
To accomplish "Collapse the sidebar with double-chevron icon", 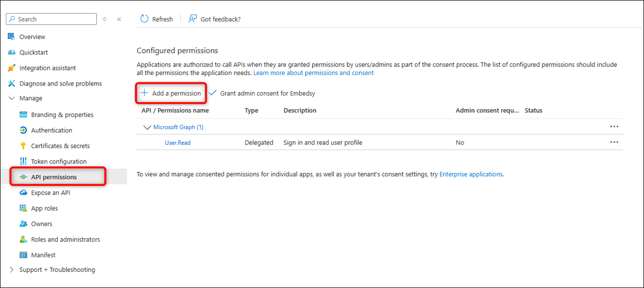I will pyautogui.click(x=119, y=19).
